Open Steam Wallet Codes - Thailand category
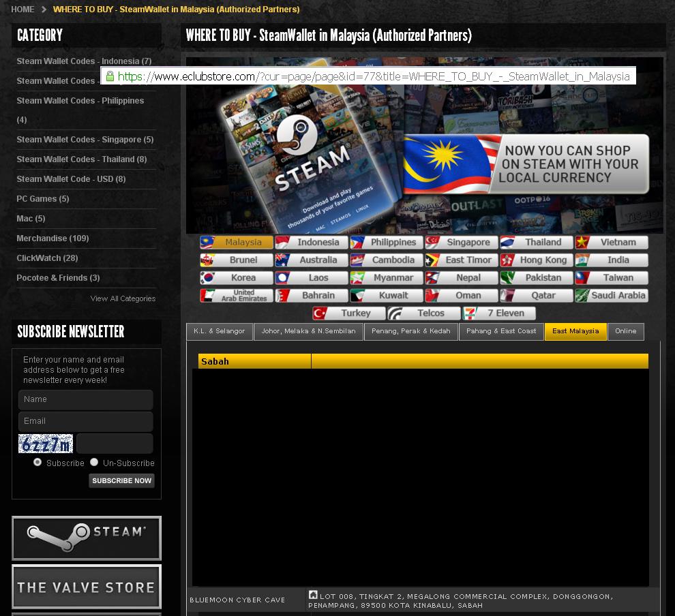Viewport: 675px width, 616px height. (81, 159)
